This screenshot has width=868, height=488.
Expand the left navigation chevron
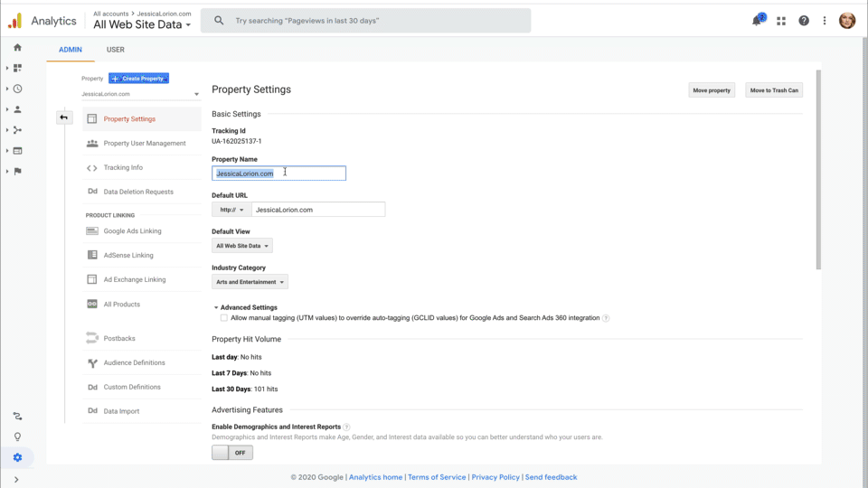[16, 480]
